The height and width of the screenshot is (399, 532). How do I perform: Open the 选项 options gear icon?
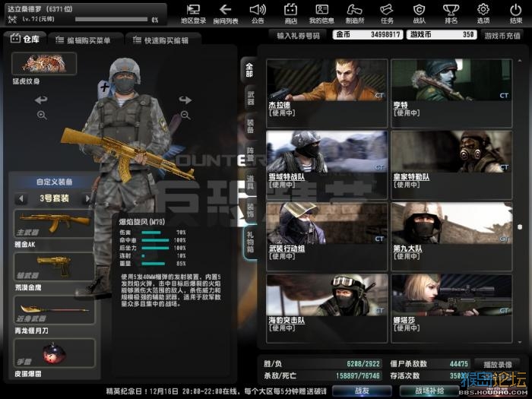[x=483, y=14]
